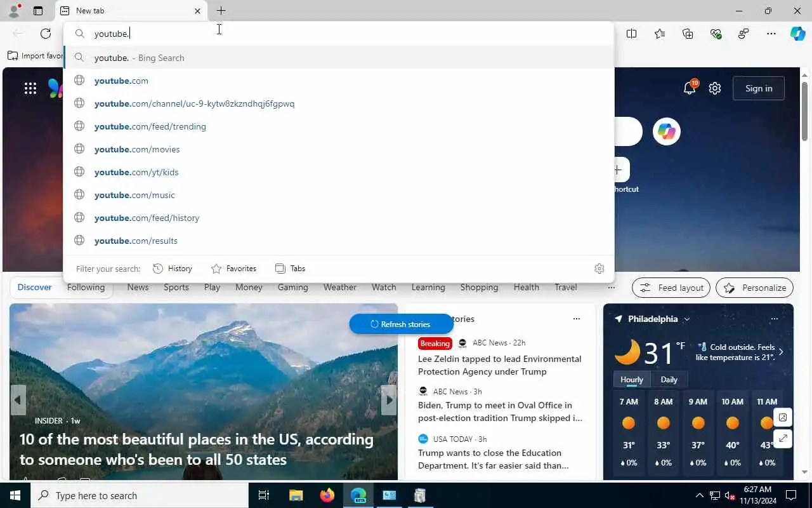
Task: Open address bar suggestion settings gear
Action: [x=599, y=269]
